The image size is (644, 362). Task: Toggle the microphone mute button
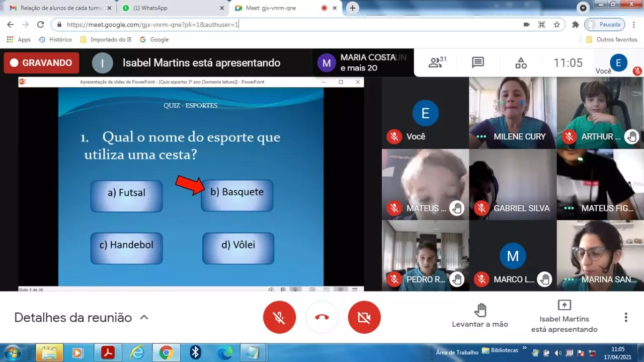[279, 317]
